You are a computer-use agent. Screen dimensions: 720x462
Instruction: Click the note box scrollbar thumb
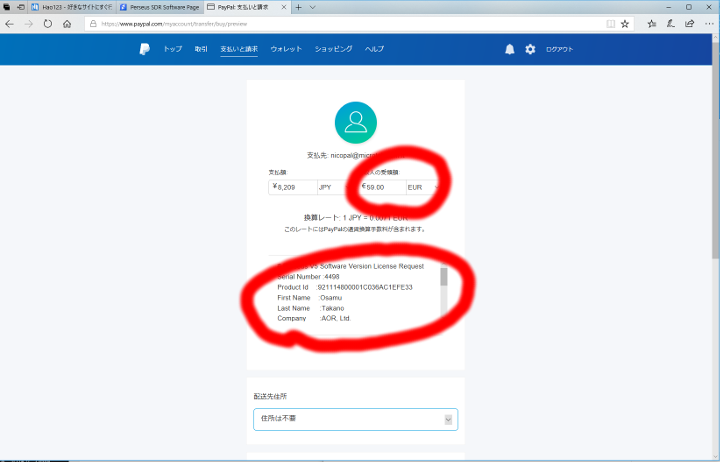coord(444,277)
